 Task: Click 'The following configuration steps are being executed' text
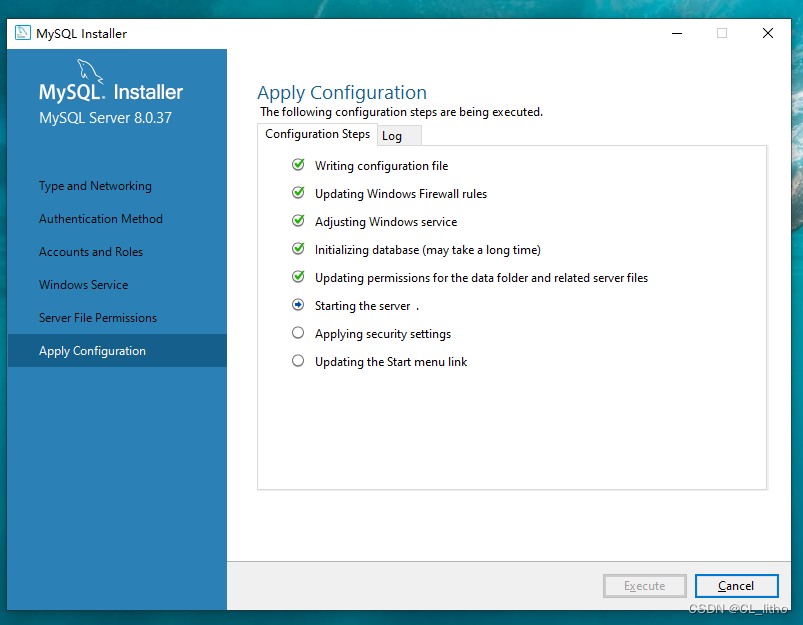(402, 112)
